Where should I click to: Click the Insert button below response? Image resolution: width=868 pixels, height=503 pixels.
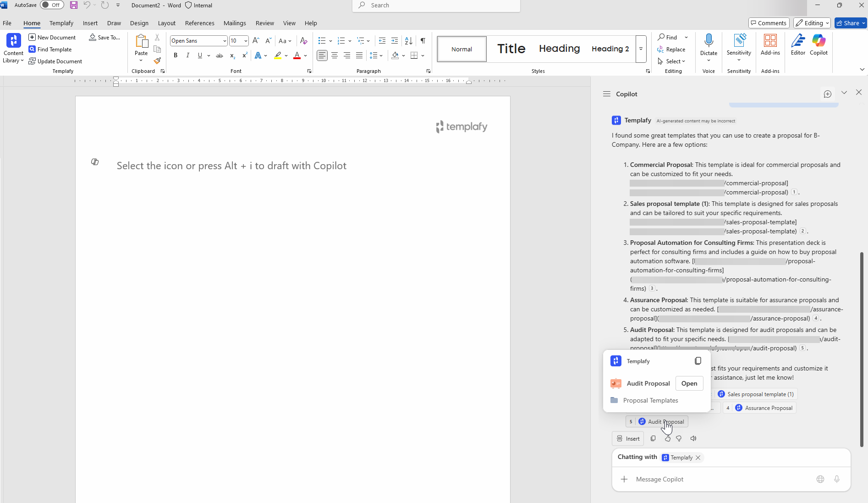pos(628,438)
